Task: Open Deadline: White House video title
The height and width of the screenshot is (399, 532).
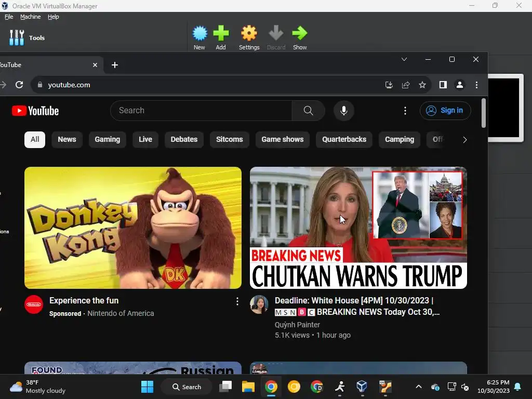Action: coord(357,306)
